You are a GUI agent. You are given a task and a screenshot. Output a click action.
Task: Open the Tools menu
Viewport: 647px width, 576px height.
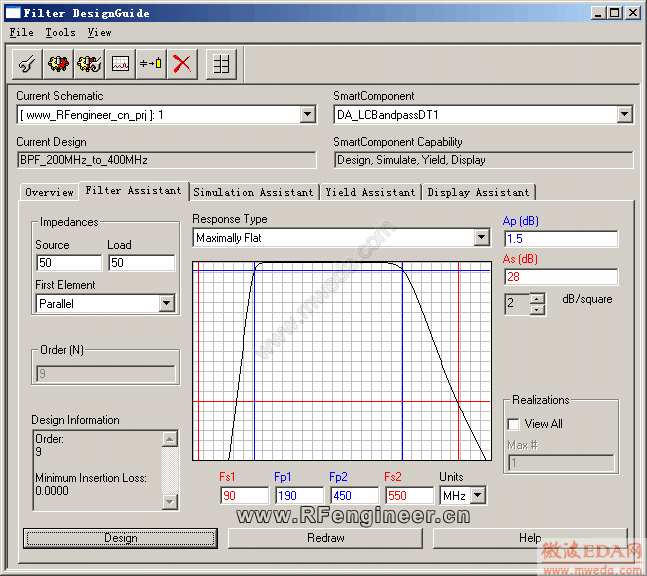60,33
